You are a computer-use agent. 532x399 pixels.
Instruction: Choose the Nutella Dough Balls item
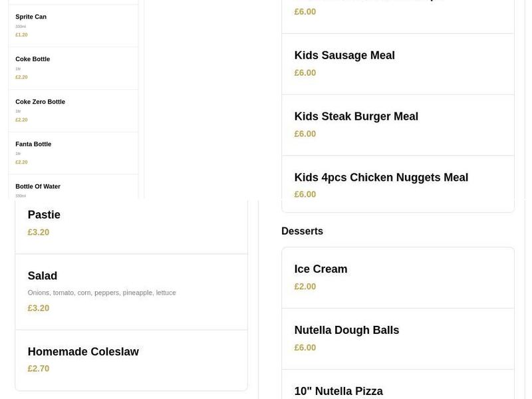346,329
